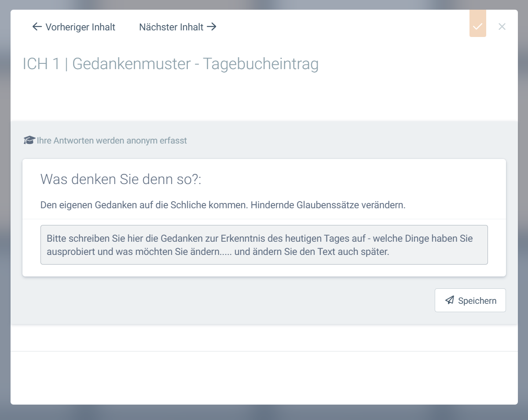Go to Vorheriger Inhalt
This screenshot has width=528, height=420.
(80, 27)
